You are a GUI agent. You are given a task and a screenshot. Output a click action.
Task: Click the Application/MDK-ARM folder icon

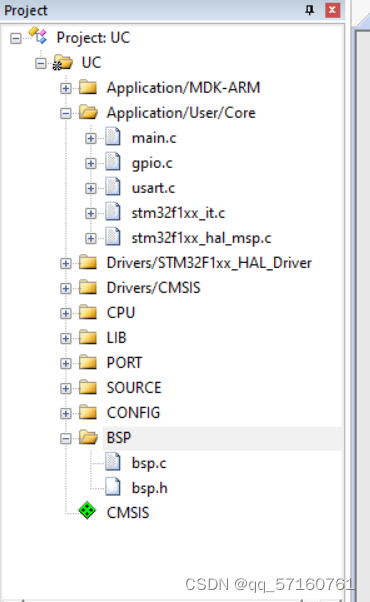tap(88, 87)
